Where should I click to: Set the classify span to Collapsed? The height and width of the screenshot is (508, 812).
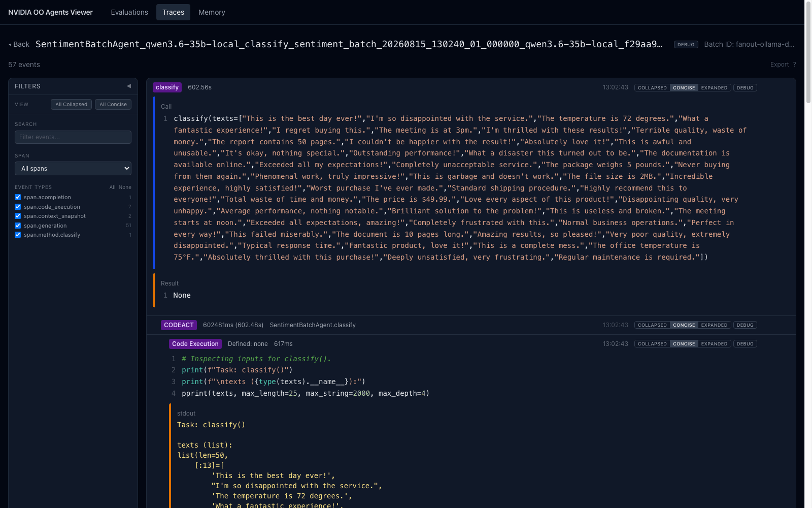coord(652,88)
